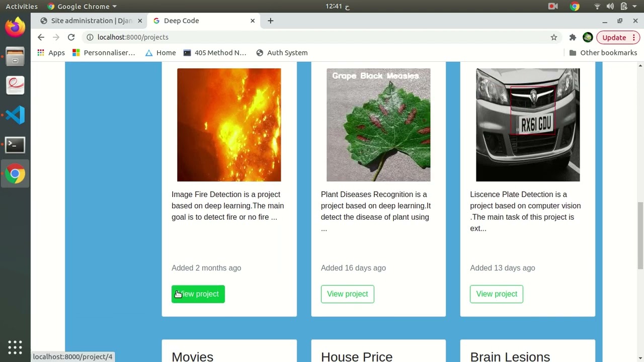Click the Plant Diseases Recognition description text
Screen dimensions: 644x362
(376, 211)
